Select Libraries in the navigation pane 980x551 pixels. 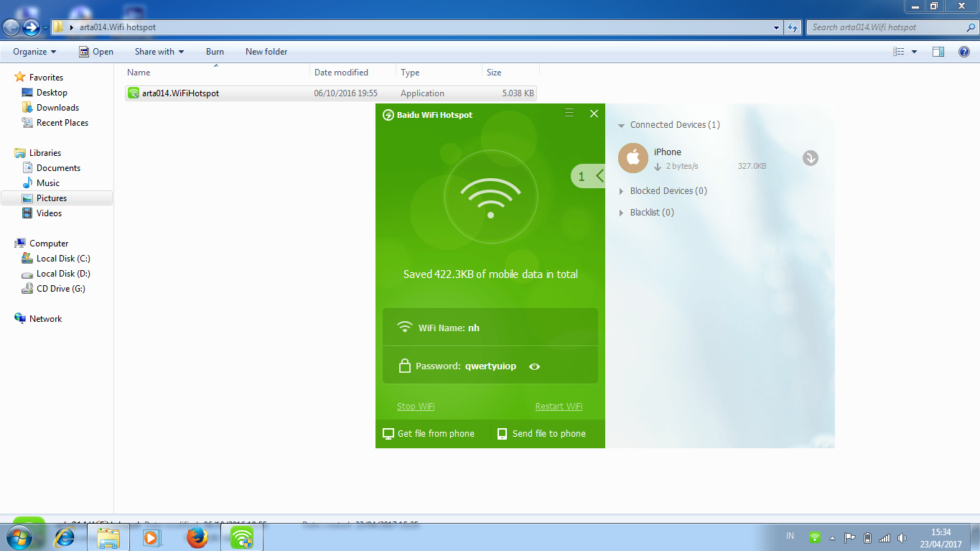(x=45, y=153)
